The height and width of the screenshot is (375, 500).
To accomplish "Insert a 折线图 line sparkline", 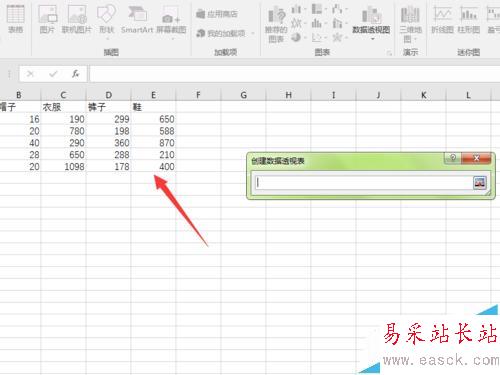I will [x=442, y=19].
